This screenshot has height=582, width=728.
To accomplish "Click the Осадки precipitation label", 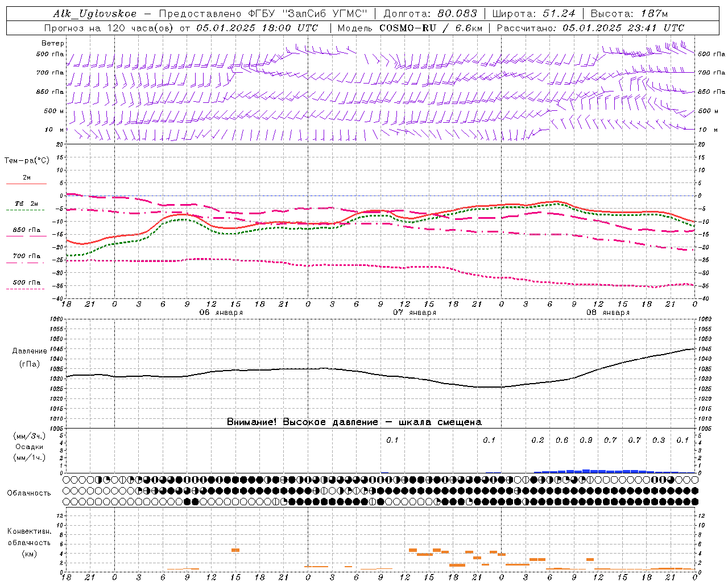I will (30, 447).
